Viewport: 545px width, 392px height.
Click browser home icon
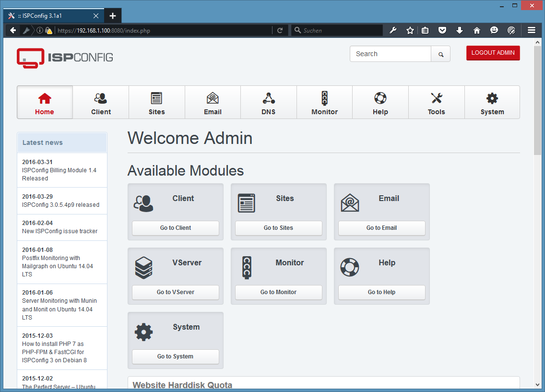tap(477, 31)
